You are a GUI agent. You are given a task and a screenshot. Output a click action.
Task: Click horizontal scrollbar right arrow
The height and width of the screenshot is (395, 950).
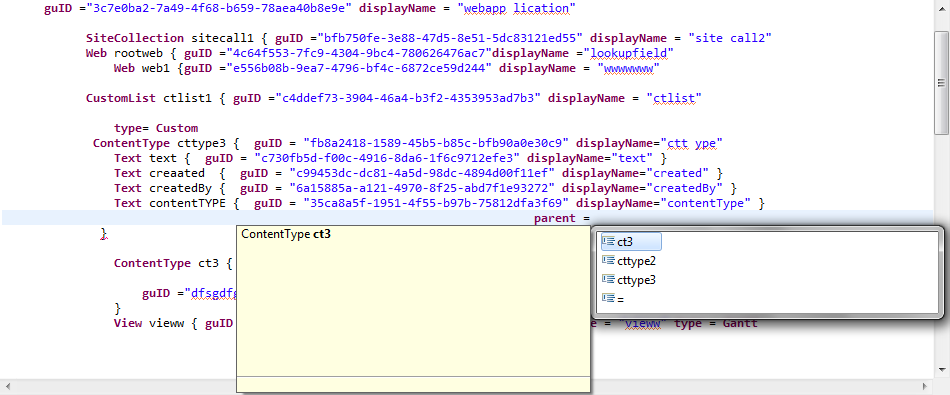pos(925,386)
